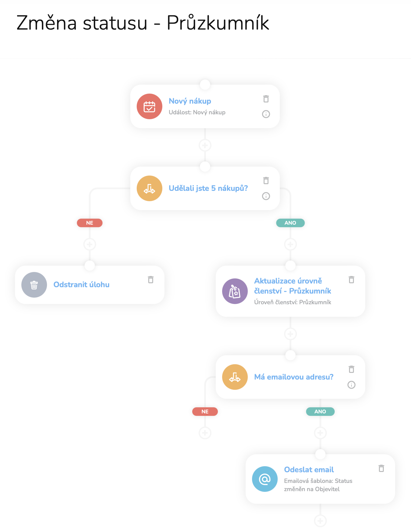The width and height of the screenshot is (411, 532).
Task: Delete the Odeslat email node
Action: pyautogui.click(x=381, y=468)
